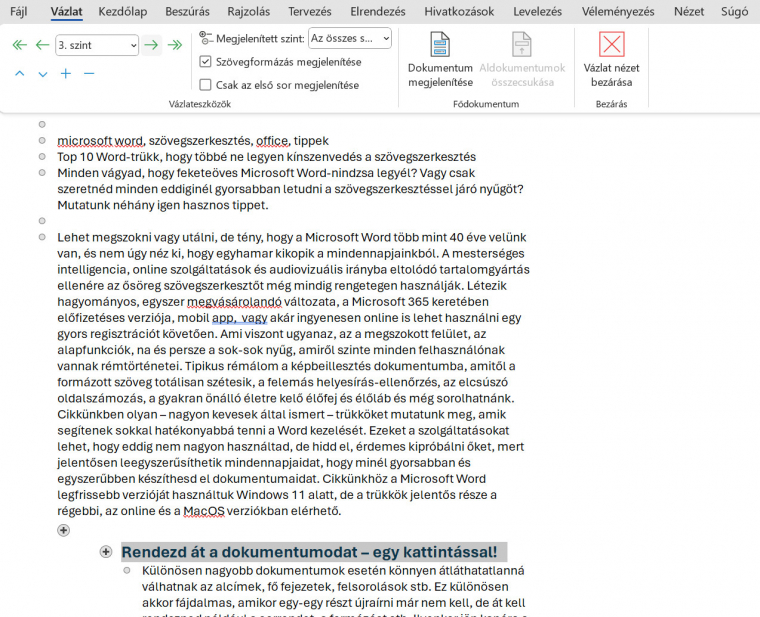Screen dimensions: 760x617
Task: Click the underlined word 'megvásárolandó'
Action: coord(234,302)
